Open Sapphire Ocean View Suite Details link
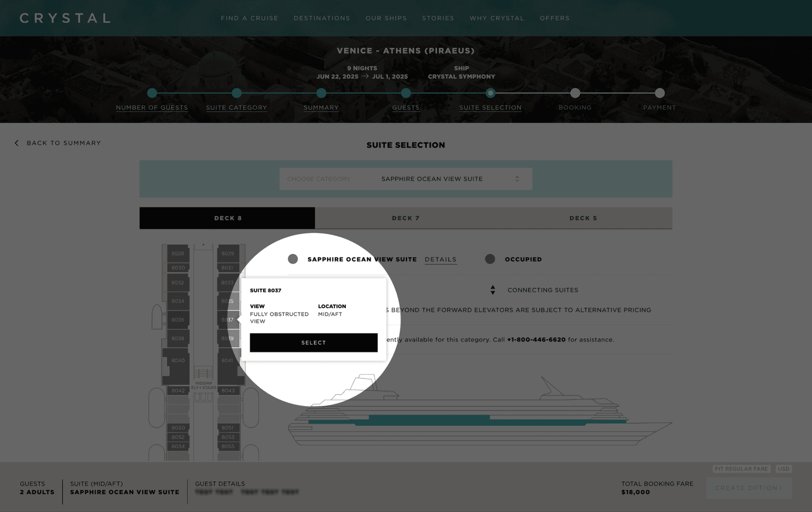 (440, 259)
